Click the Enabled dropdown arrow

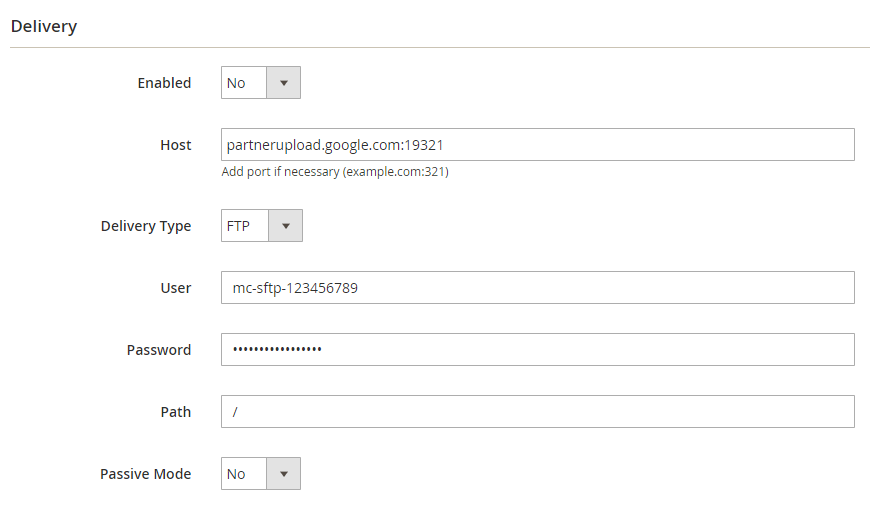pos(283,83)
